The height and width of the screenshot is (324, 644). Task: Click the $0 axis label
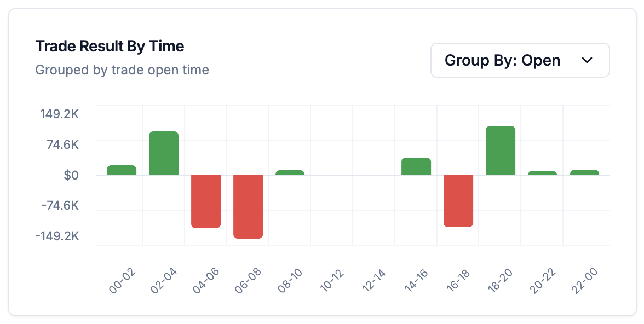pyautogui.click(x=72, y=175)
